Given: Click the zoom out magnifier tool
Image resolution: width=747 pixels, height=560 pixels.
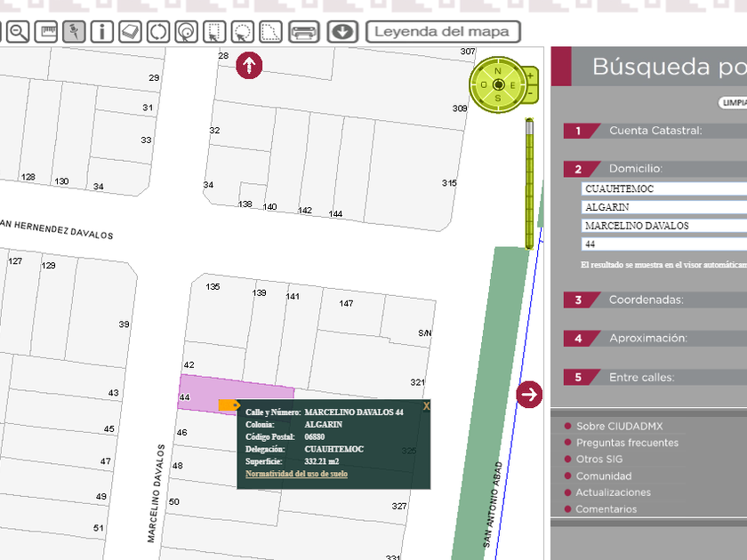Looking at the screenshot, I should [x=18, y=33].
